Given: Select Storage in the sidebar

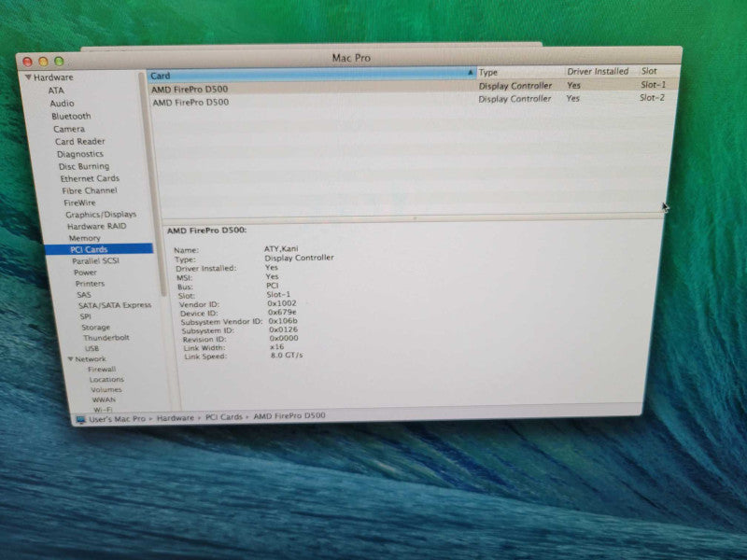Looking at the screenshot, I should (x=95, y=327).
